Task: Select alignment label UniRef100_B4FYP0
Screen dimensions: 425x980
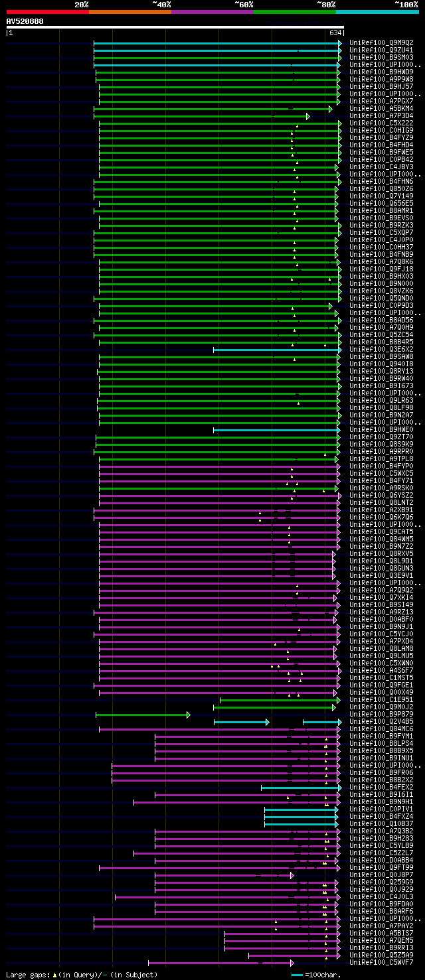Action: click(381, 466)
